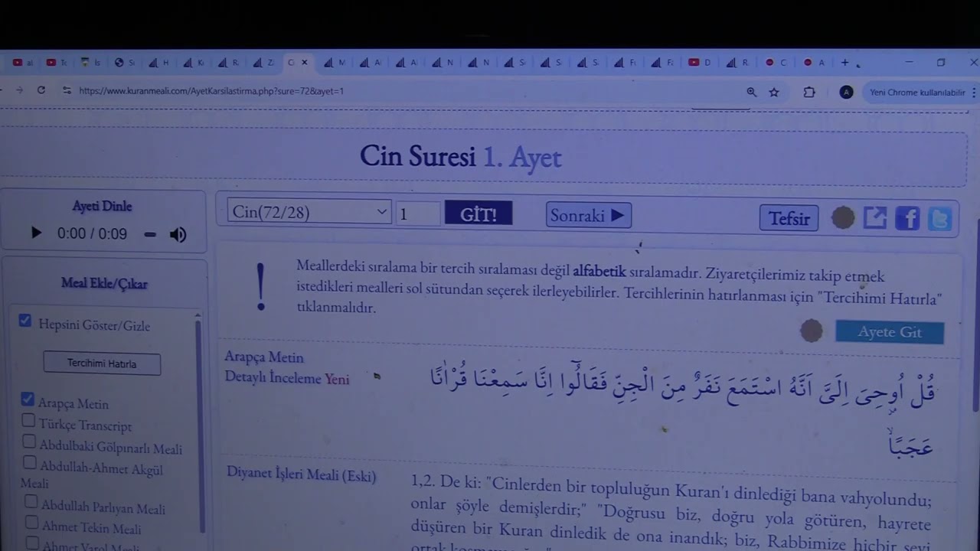
Task: Click the Tercihimi Hatırla button
Action: (102, 364)
